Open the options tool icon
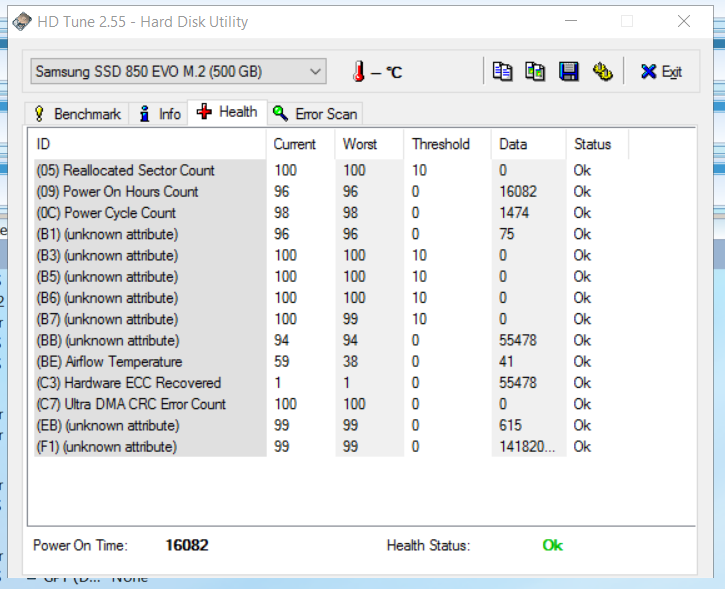The height and width of the screenshot is (589, 725). [602, 72]
